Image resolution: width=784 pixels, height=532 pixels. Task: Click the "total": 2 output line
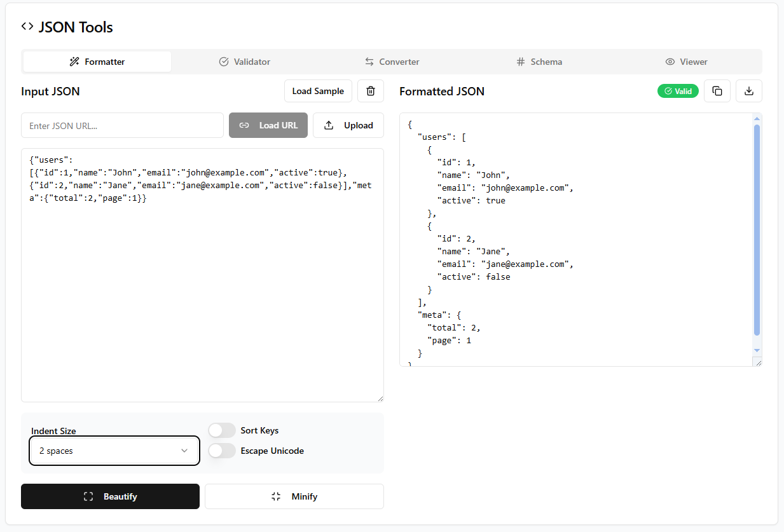click(x=454, y=327)
